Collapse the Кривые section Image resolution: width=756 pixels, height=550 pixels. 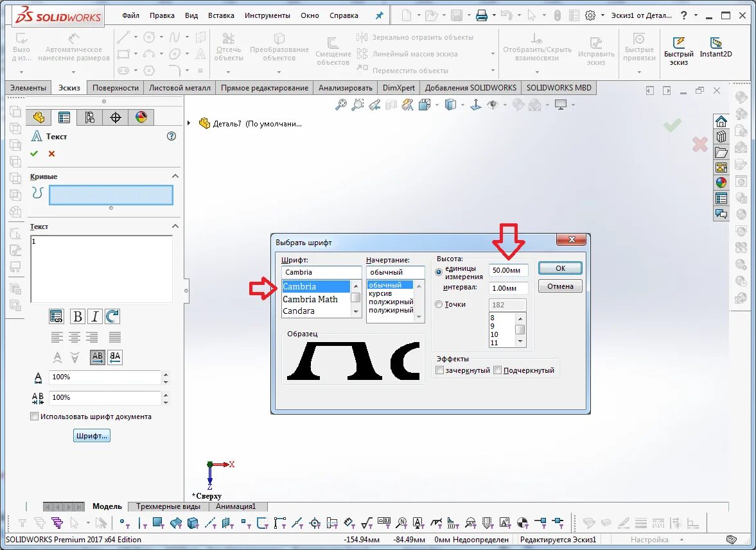click(175, 176)
